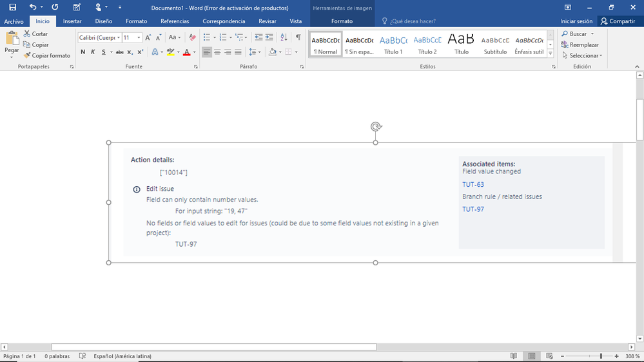The width and height of the screenshot is (644, 362).
Task: Increase paragraph indent
Action: pyautogui.click(x=269, y=37)
